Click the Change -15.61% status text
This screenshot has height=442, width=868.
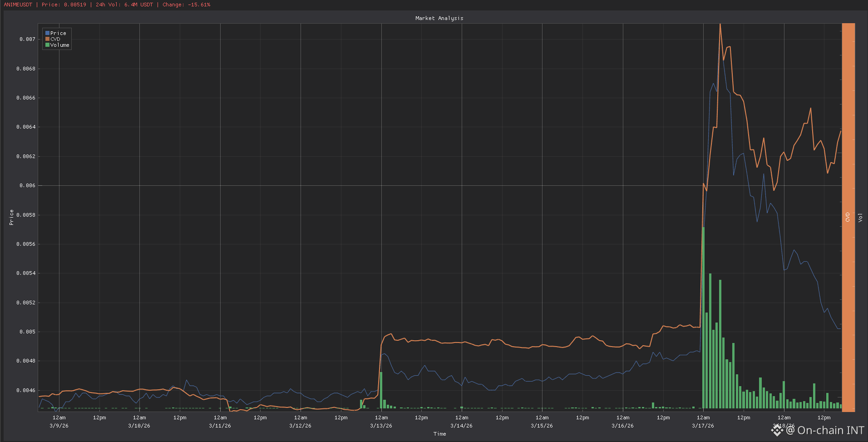click(186, 5)
